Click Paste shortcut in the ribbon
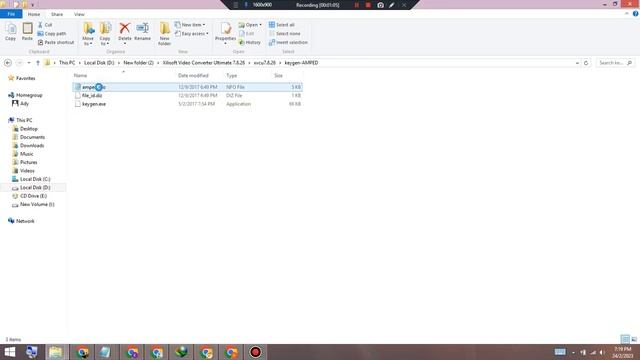 [x=56, y=42]
